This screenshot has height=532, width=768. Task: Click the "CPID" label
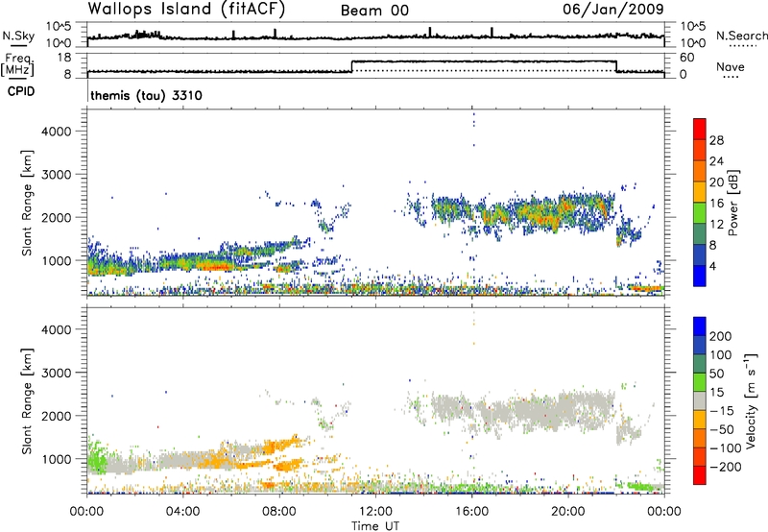(x=21, y=91)
